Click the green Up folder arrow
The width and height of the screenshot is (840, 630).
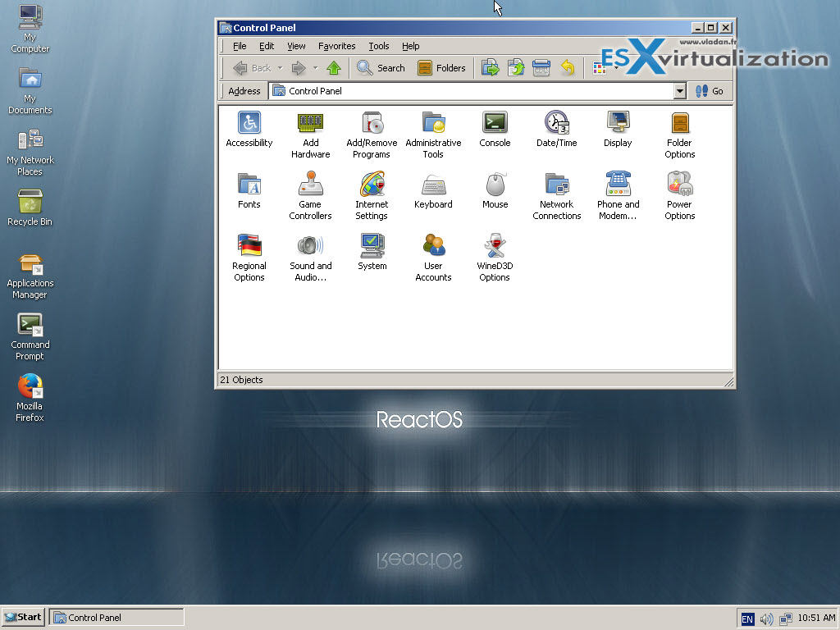coord(334,68)
